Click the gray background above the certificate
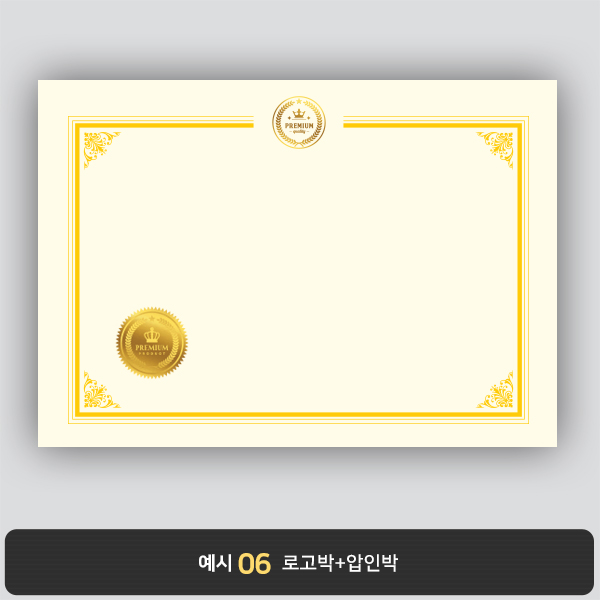Viewport: 600px width, 600px height. pos(300,38)
